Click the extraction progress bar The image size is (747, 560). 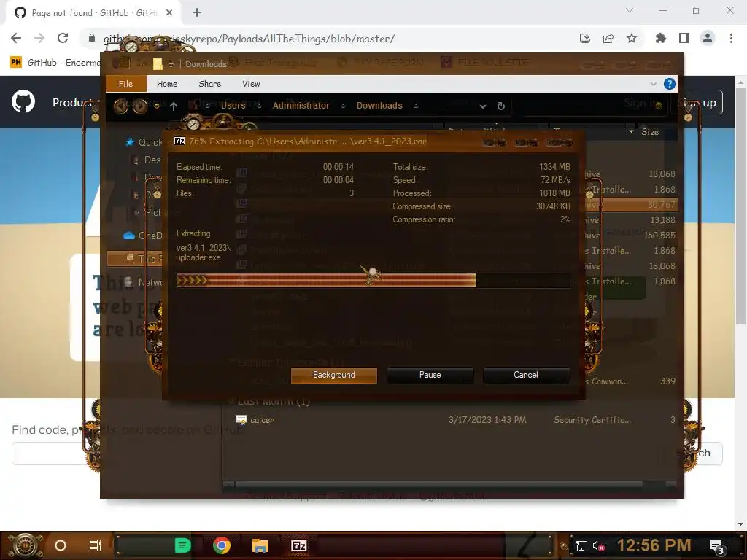tap(373, 281)
